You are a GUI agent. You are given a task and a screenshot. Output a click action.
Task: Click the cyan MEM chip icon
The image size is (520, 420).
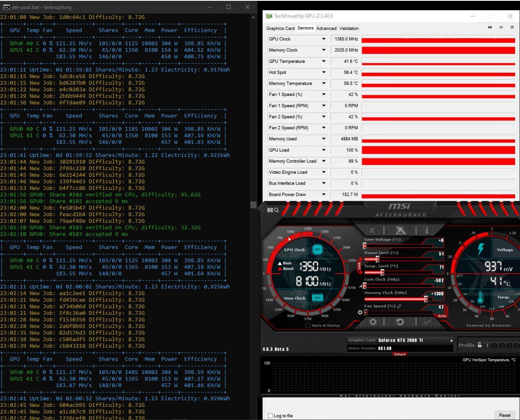(317, 298)
